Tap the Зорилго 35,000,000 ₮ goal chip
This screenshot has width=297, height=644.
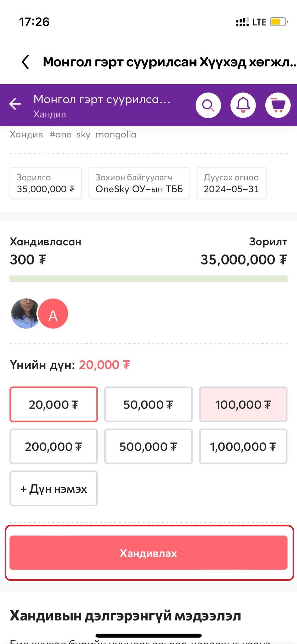pyautogui.click(x=46, y=183)
